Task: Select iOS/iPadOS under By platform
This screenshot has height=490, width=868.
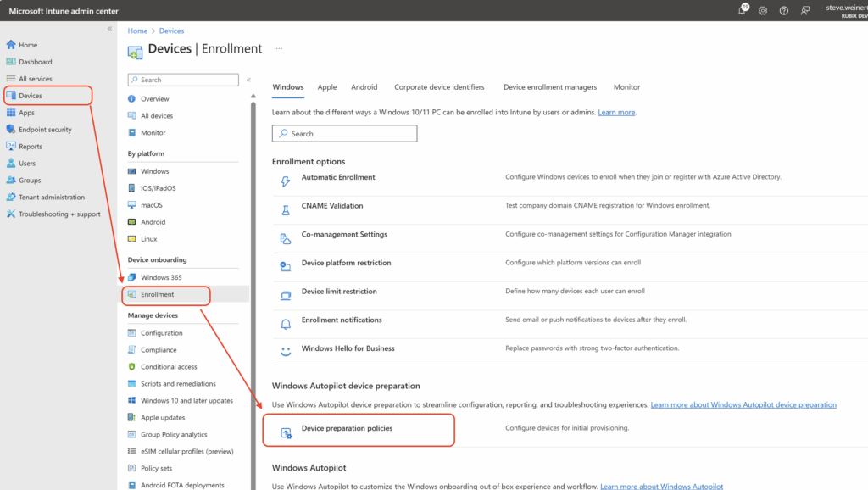Action: coord(159,188)
